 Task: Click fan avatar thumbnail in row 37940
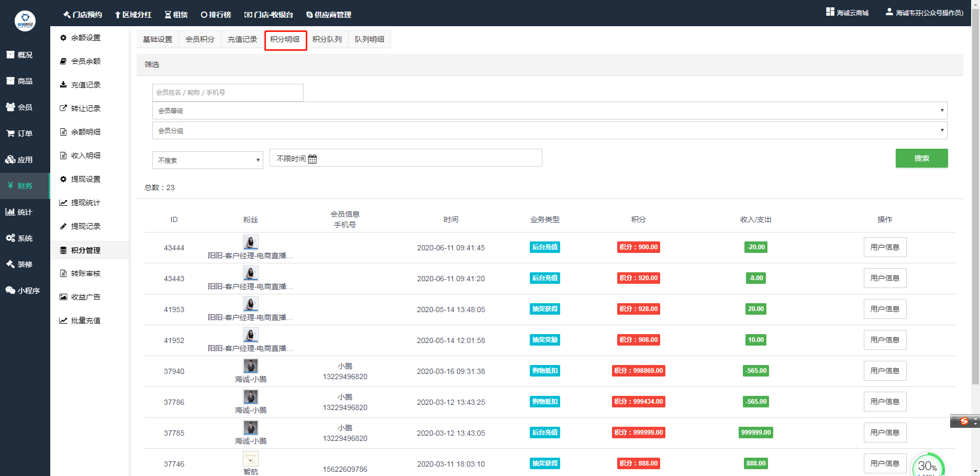(x=251, y=366)
